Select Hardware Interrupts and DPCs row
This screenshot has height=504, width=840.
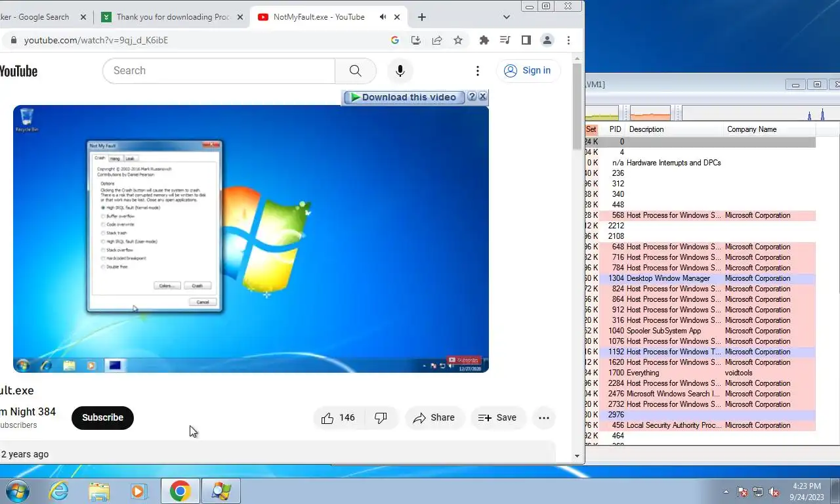pyautogui.click(x=700, y=163)
